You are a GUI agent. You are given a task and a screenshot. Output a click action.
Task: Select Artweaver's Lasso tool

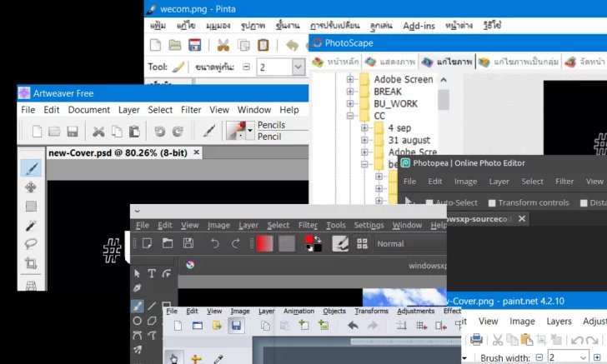pyautogui.click(x=31, y=244)
